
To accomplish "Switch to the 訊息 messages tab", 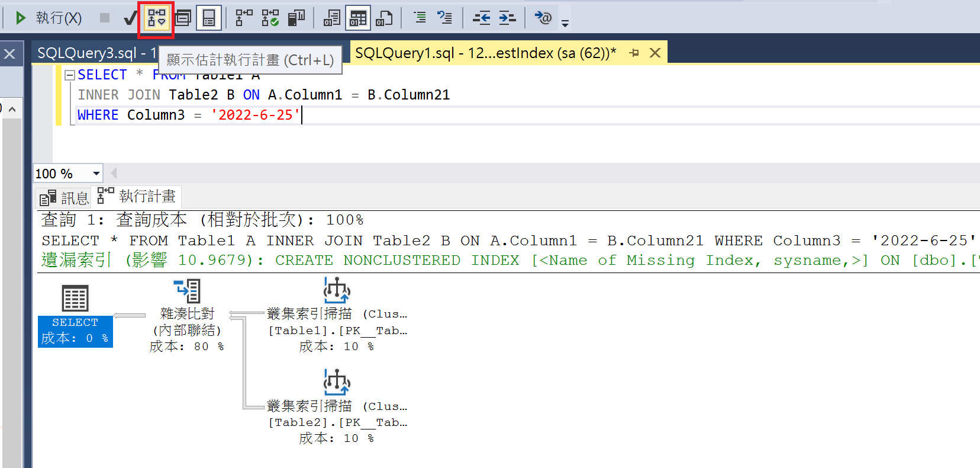I will pos(64,198).
